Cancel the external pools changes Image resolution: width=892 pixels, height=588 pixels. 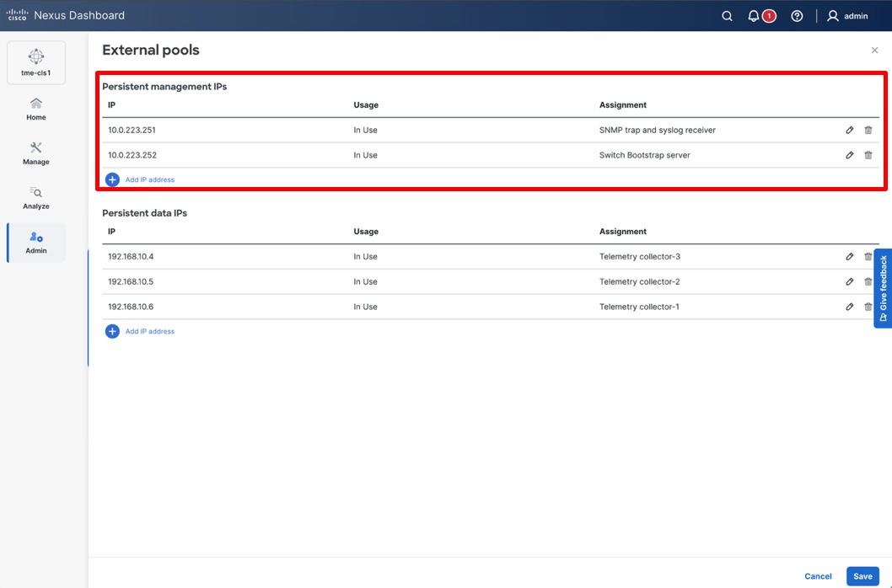[x=817, y=575]
